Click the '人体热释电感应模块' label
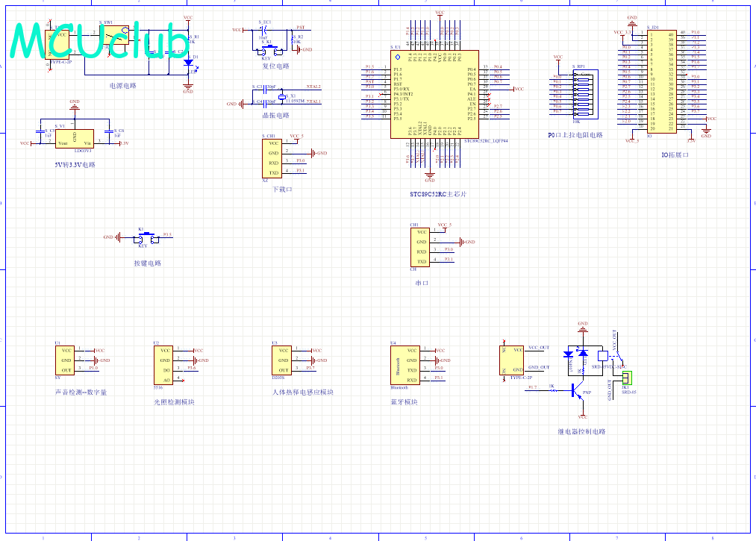The image size is (756, 541). click(303, 393)
